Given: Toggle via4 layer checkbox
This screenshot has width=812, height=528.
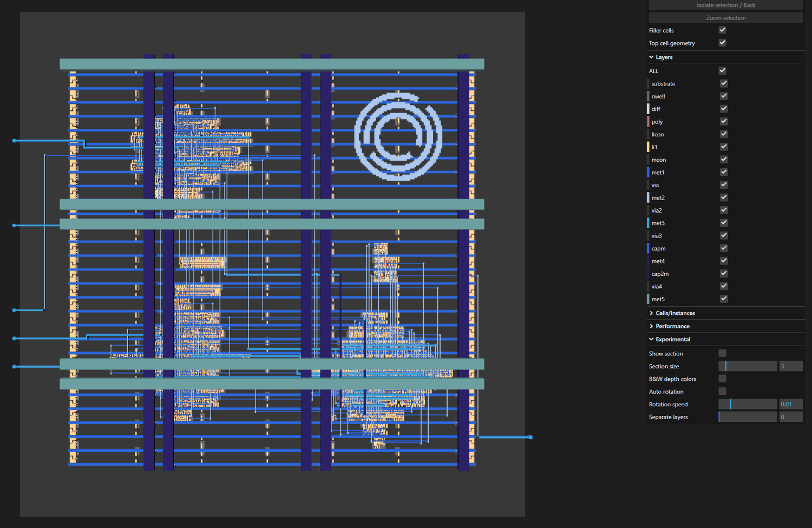Looking at the screenshot, I should (724, 286).
